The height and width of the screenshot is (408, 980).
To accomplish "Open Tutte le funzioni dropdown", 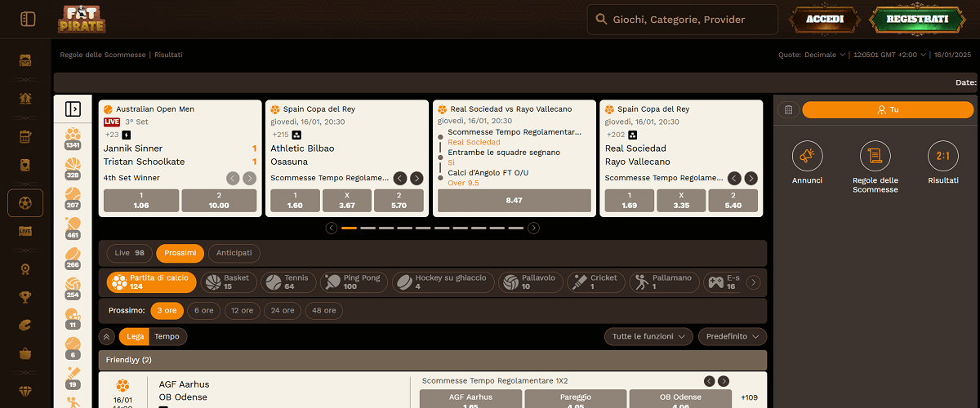I will (x=649, y=336).
